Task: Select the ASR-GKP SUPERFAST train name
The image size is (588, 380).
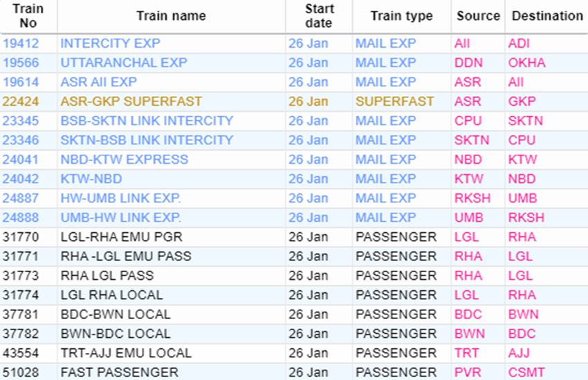Action: (x=131, y=102)
